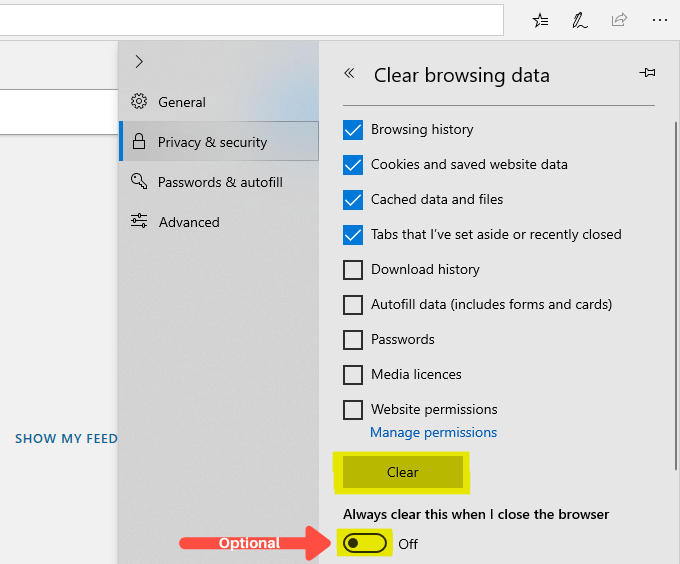
Task: Check the Passwords checkbox
Action: coord(353,339)
